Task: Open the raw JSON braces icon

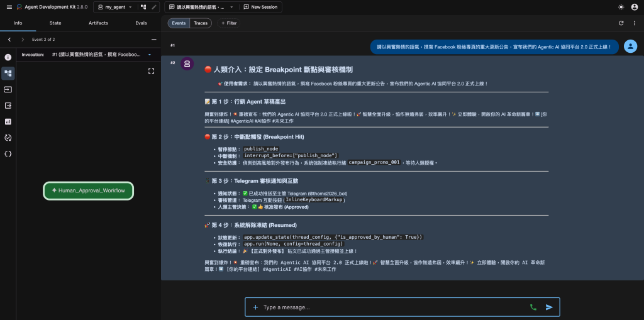Action: (8, 153)
